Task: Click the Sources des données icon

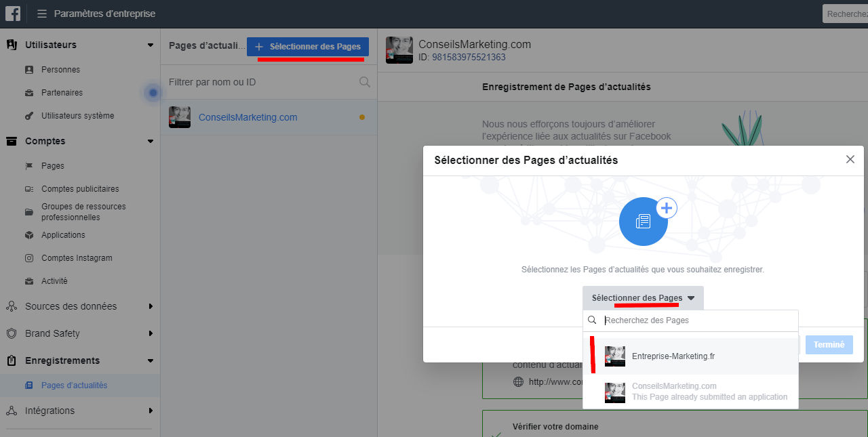Action: pyautogui.click(x=12, y=306)
